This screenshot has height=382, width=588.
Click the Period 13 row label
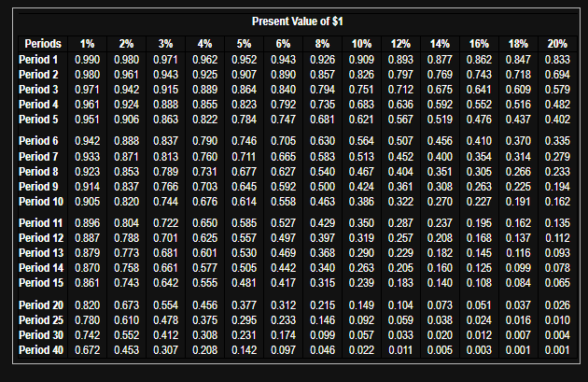41,253
